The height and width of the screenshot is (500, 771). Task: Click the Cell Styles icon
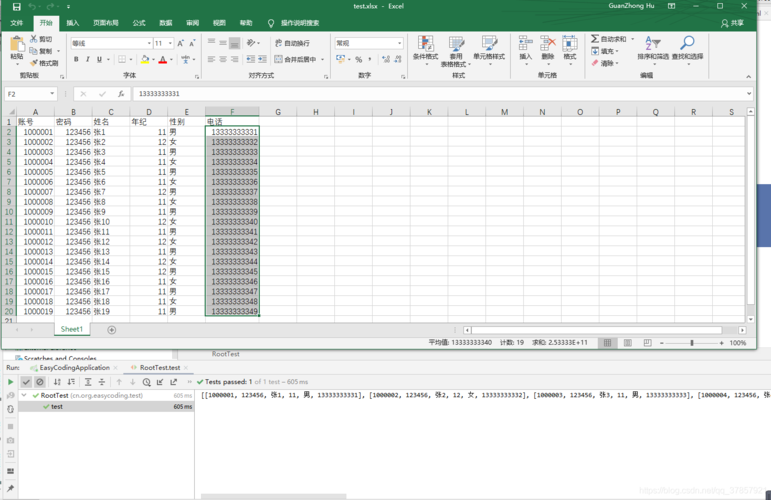[489, 44]
